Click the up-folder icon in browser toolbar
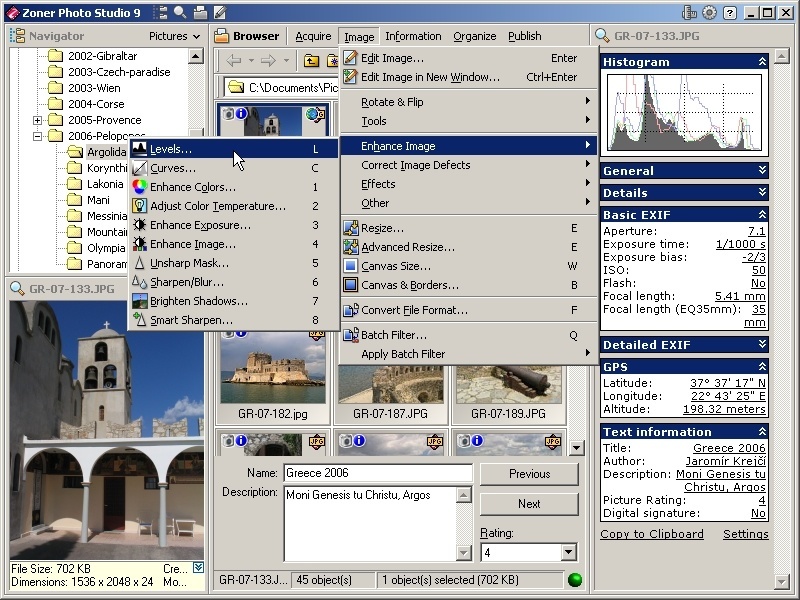The image size is (800, 600). (312, 61)
